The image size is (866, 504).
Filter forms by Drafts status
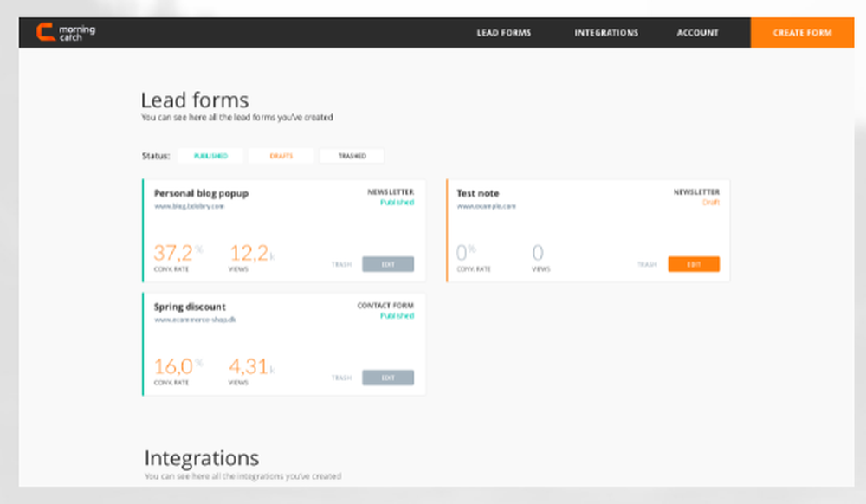click(281, 156)
